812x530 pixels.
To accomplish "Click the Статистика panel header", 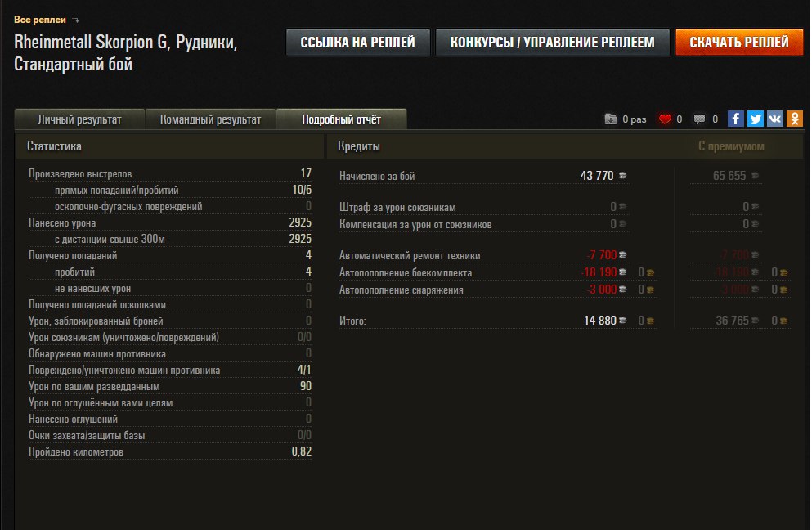I will 54,146.
